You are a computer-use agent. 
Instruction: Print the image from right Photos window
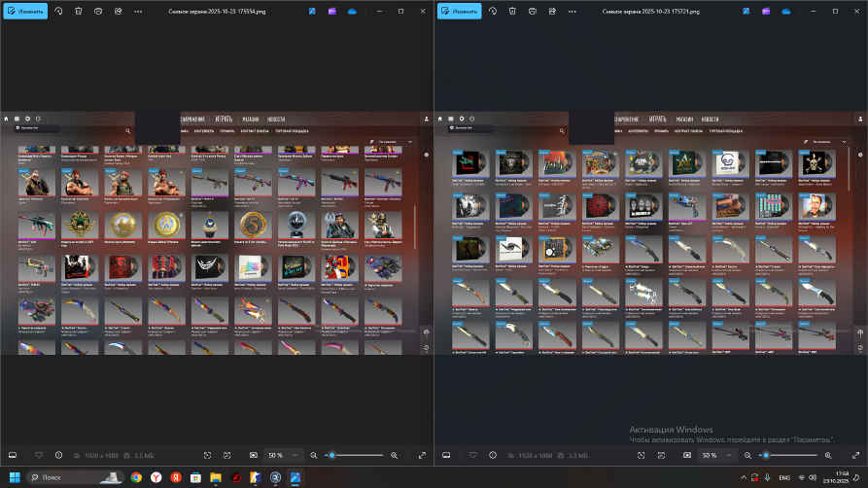pos(533,11)
